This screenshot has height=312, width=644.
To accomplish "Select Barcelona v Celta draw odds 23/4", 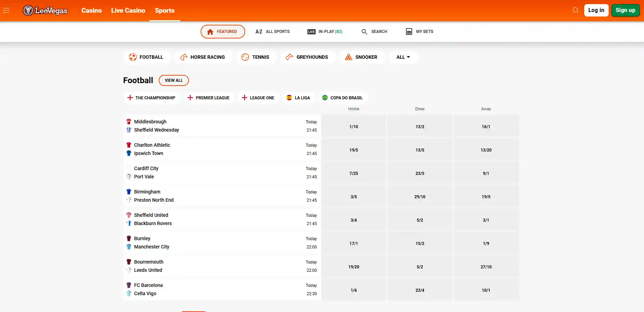I will click(420, 290).
